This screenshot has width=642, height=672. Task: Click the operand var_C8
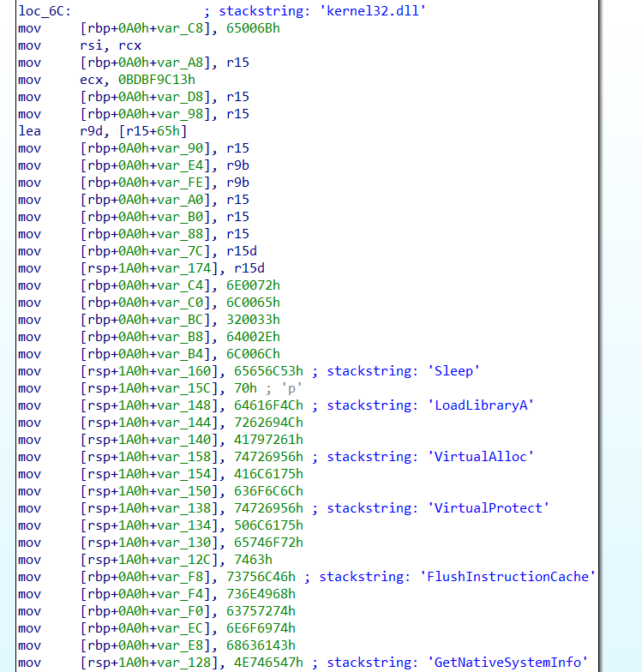pos(180,27)
